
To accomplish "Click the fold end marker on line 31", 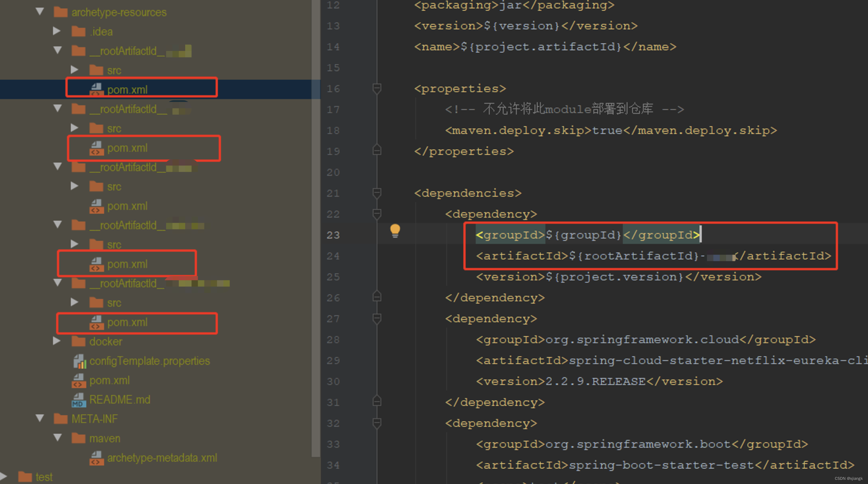I will point(377,401).
